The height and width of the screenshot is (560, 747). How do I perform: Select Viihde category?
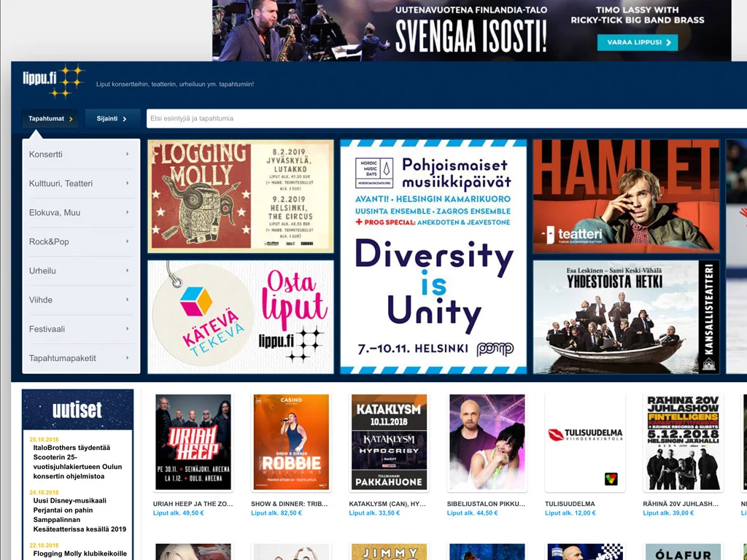[x=80, y=300]
